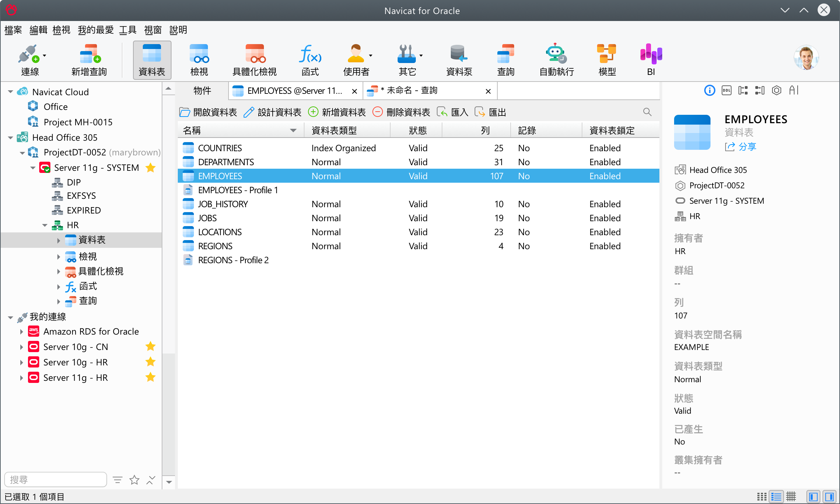Show the DDL panel icon

click(x=726, y=91)
